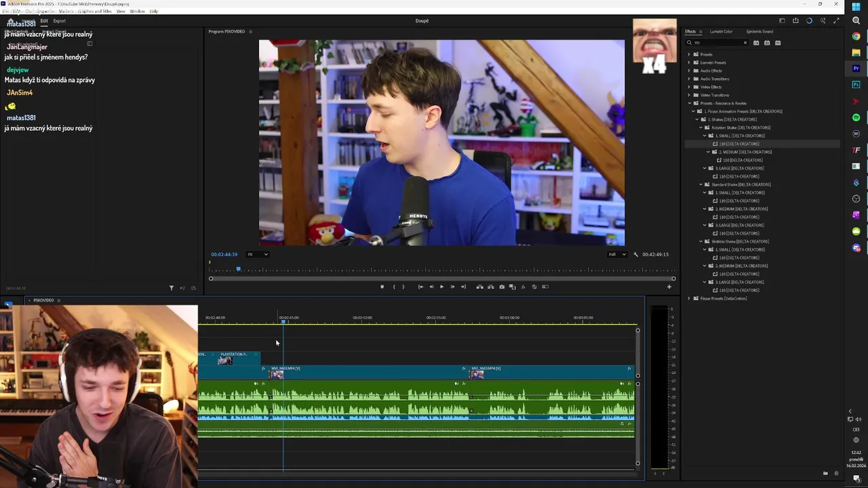Select Standard Shake [DELTA CREATORS] folder

coord(741,184)
